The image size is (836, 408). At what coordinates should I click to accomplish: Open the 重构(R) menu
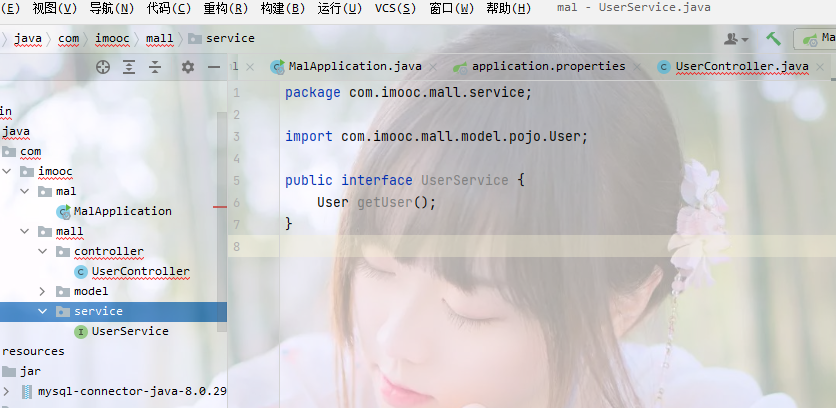click(226, 8)
